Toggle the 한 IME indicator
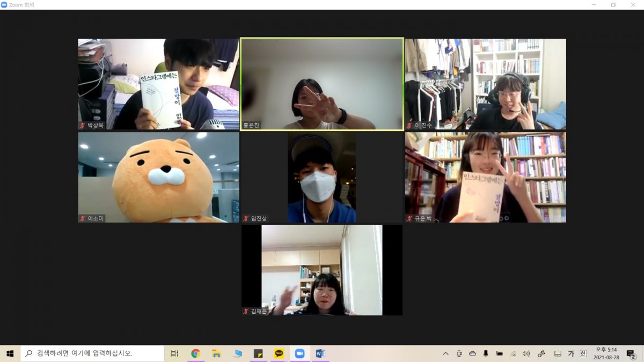The height and width of the screenshot is (362, 644). (x=583, y=353)
